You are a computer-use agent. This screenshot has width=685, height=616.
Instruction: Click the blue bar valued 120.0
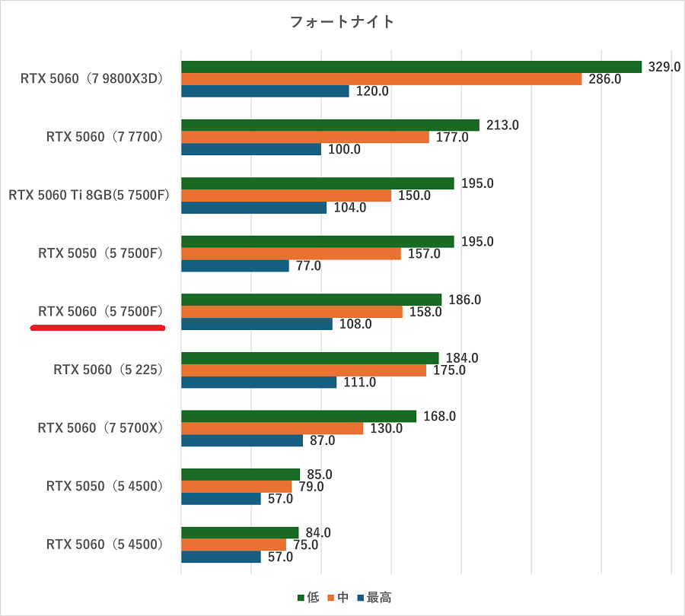pyautogui.click(x=265, y=91)
